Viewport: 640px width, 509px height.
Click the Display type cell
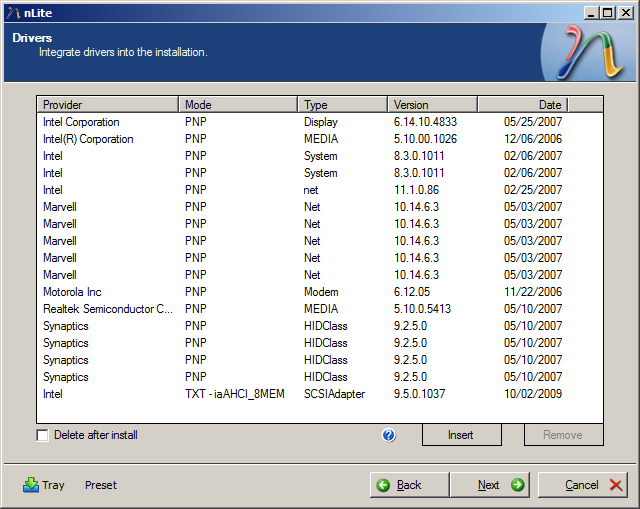(321, 122)
